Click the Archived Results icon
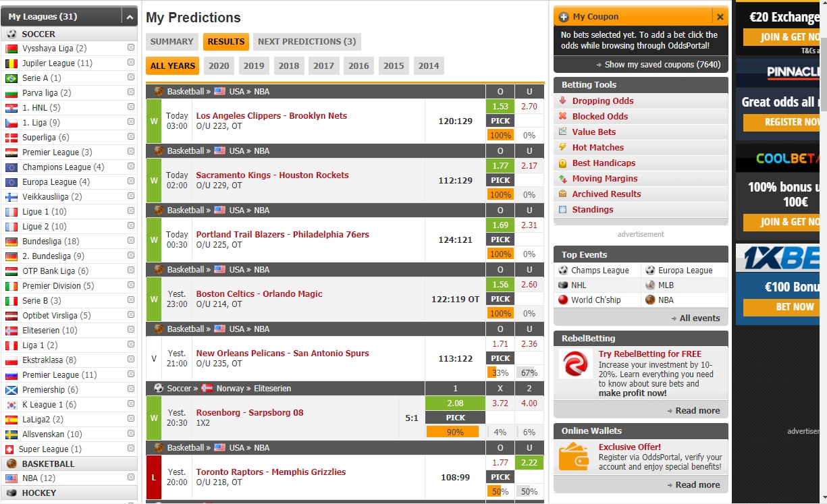The image size is (827, 504). pos(562,194)
